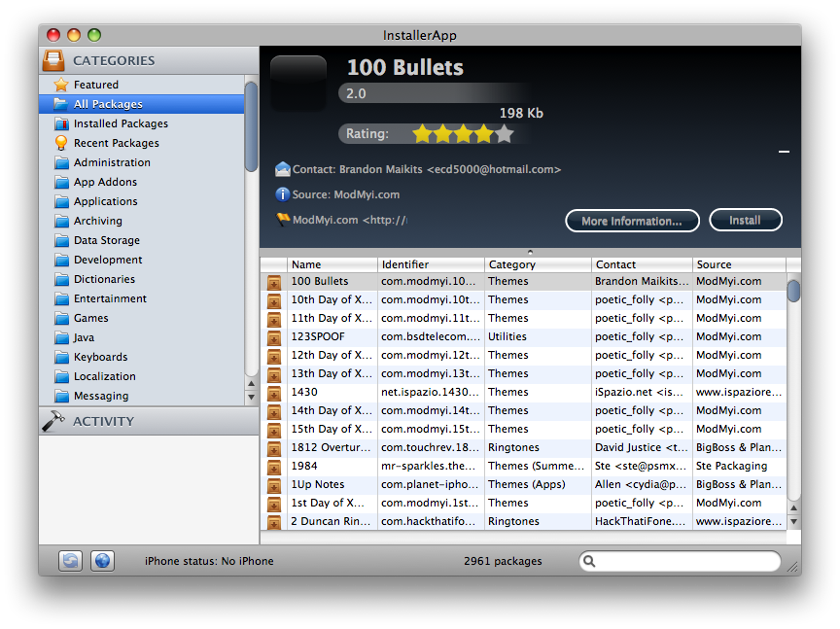Open Archiving category
The image size is (840, 629).
tap(141, 221)
